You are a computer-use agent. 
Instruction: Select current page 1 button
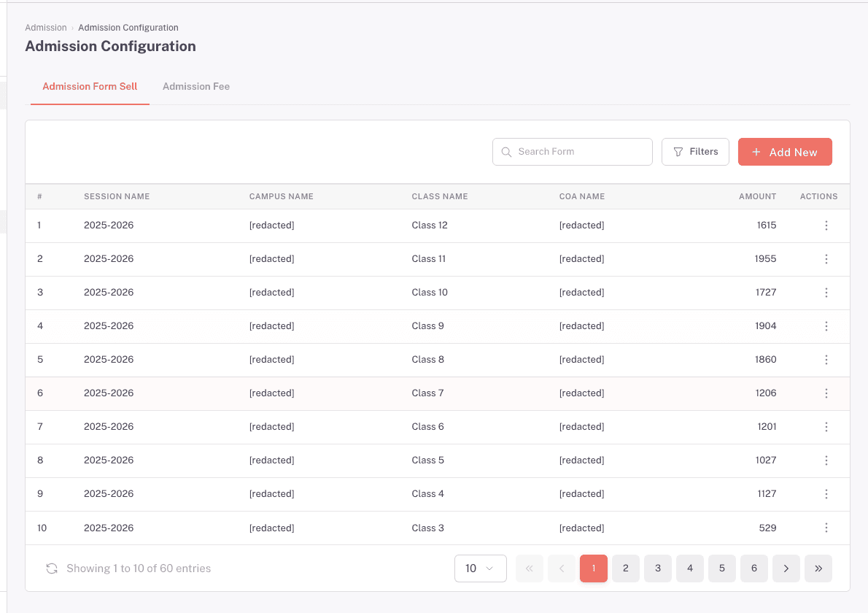(594, 568)
